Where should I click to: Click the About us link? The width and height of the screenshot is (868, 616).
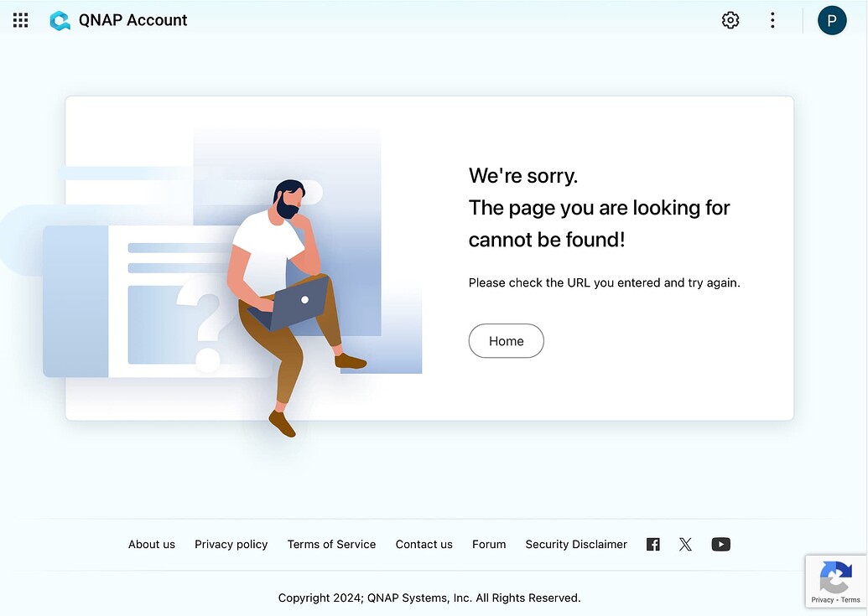(x=151, y=544)
